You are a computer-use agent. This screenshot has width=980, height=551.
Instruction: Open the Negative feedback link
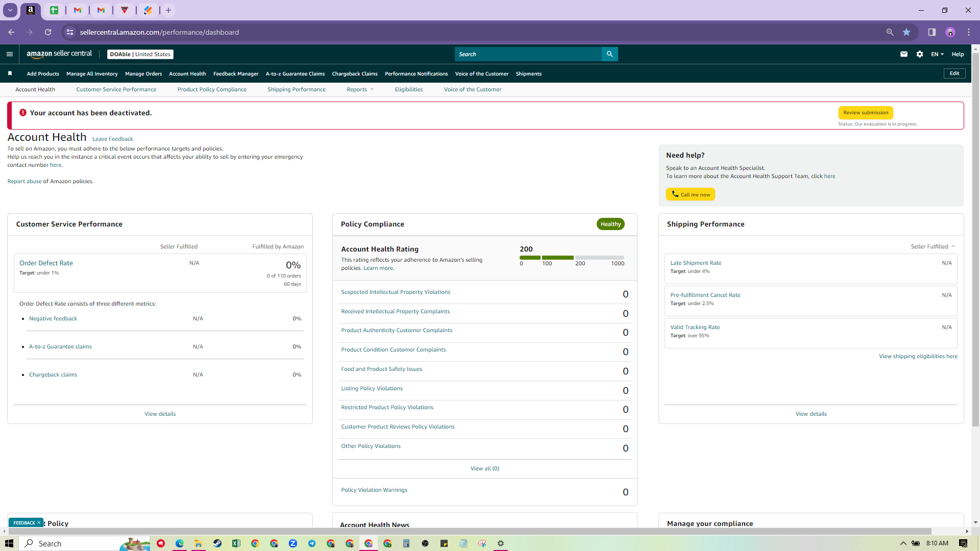53,318
